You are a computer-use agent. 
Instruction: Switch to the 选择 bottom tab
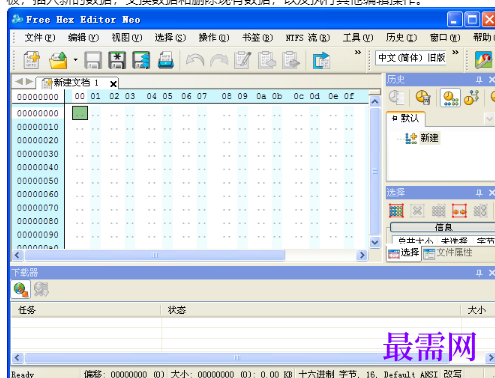tap(404, 253)
